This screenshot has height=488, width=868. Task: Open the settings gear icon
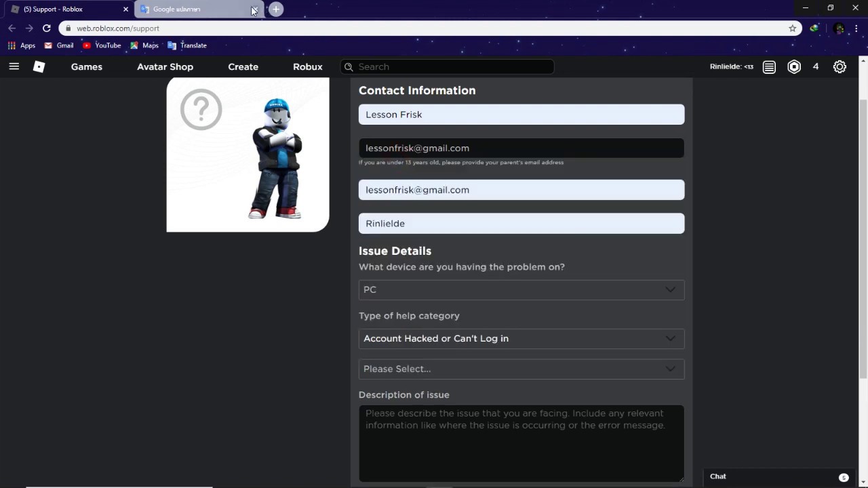click(x=840, y=66)
